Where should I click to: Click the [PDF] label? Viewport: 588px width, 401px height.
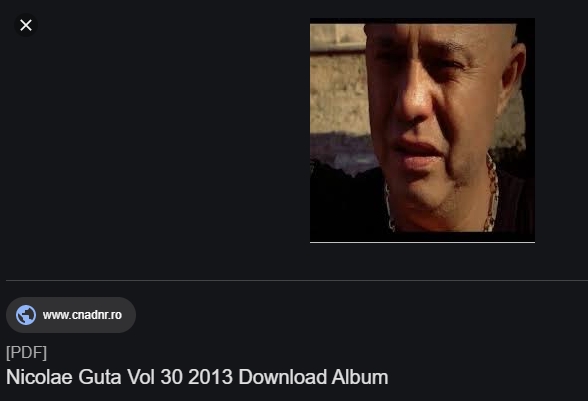pyautogui.click(x=27, y=353)
